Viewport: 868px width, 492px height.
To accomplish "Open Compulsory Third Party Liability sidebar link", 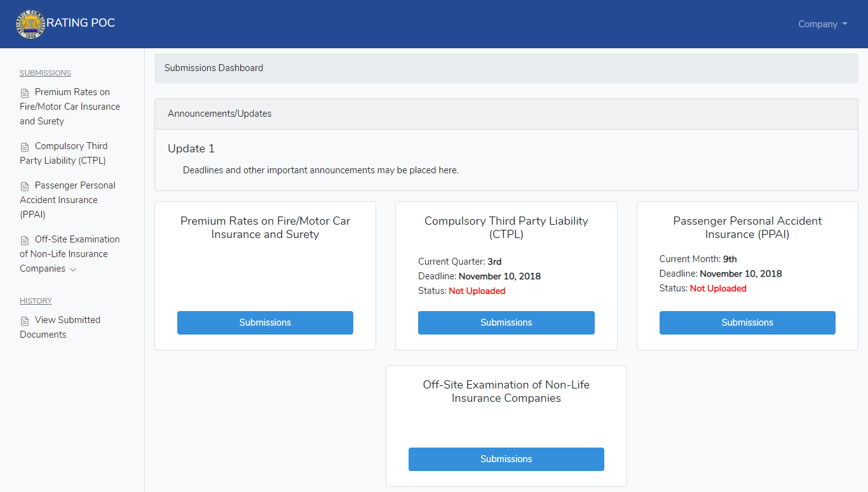I will point(64,153).
